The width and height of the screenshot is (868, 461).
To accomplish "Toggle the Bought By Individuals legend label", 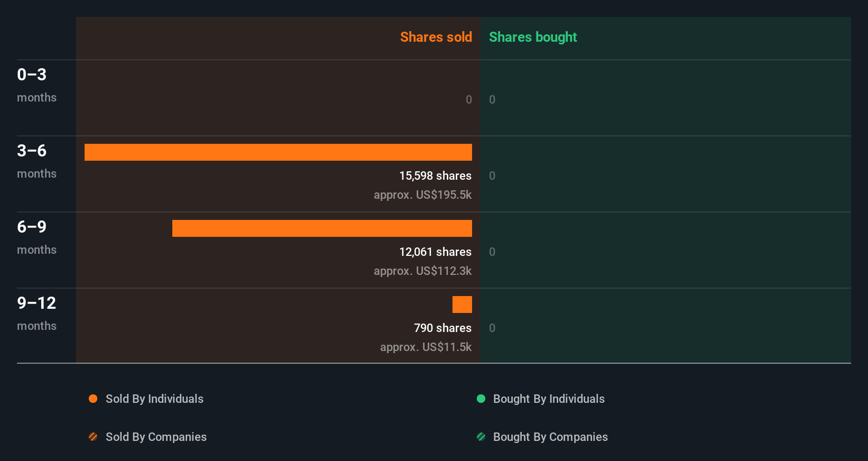I will (x=549, y=399).
